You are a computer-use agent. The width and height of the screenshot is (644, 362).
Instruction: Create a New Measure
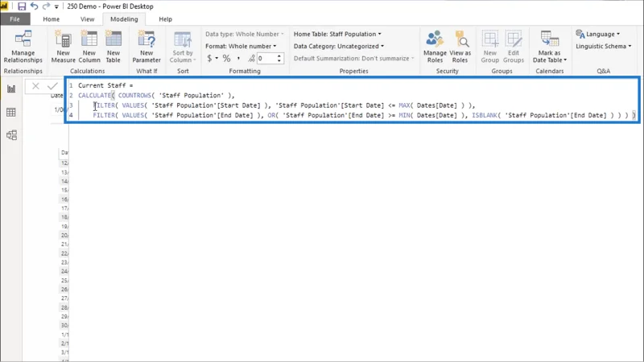click(x=64, y=47)
